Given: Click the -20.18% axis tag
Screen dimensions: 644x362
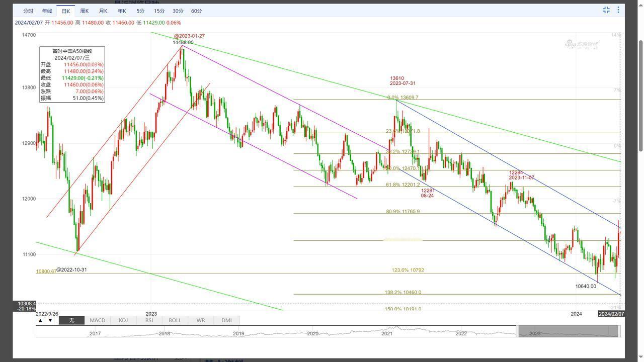Looking at the screenshot, I should click(27, 309).
